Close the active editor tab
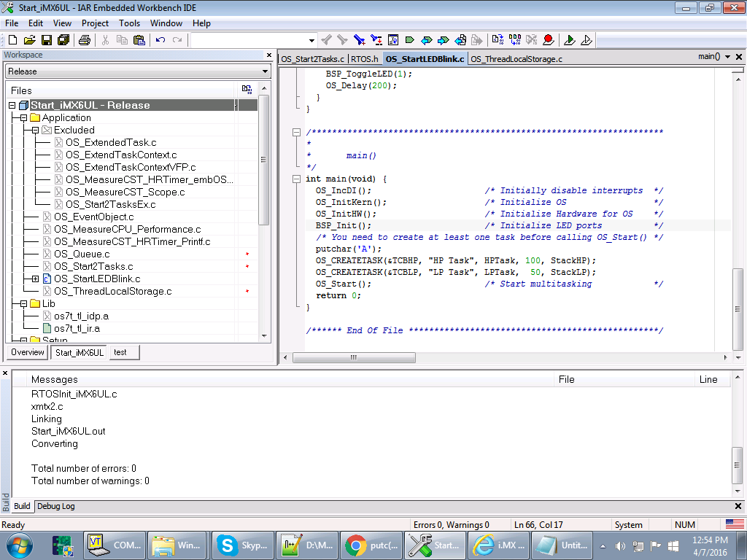The width and height of the screenshot is (747, 560). pos(739,57)
